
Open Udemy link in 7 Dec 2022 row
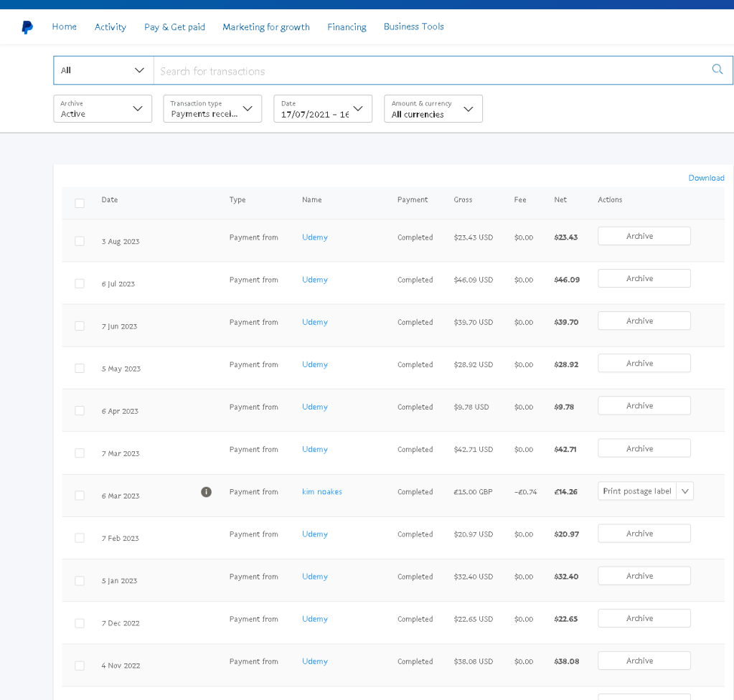(x=314, y=619)
